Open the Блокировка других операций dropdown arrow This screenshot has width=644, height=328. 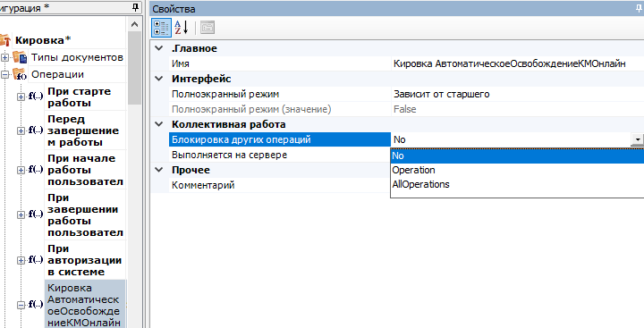tap(637, 139)
